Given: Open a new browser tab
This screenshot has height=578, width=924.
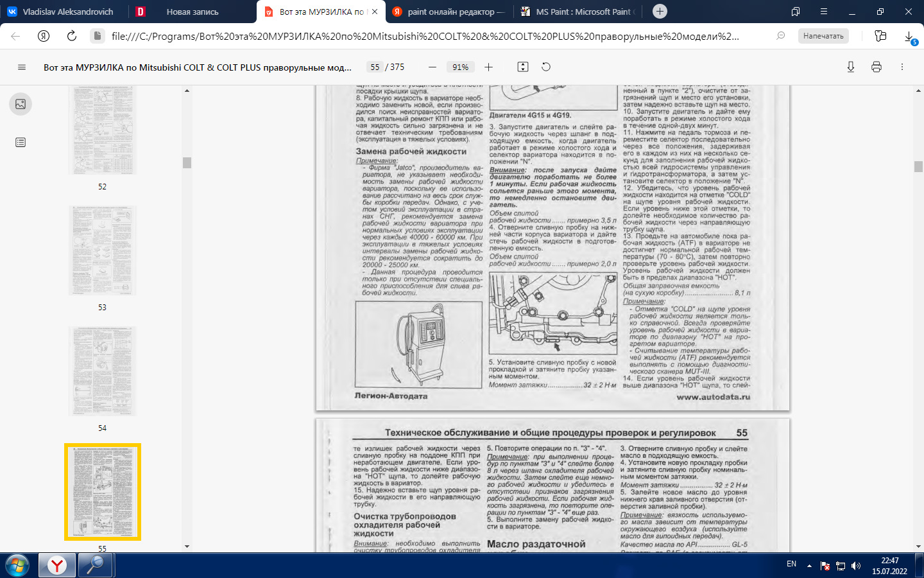Looking at the screenshot, I should click(x=660, y=12).
